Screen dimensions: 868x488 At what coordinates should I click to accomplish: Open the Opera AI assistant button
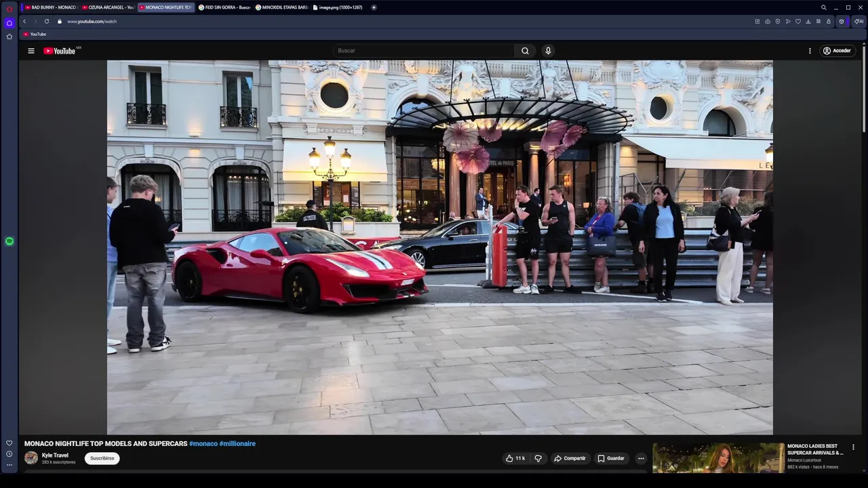coord(859,22)
